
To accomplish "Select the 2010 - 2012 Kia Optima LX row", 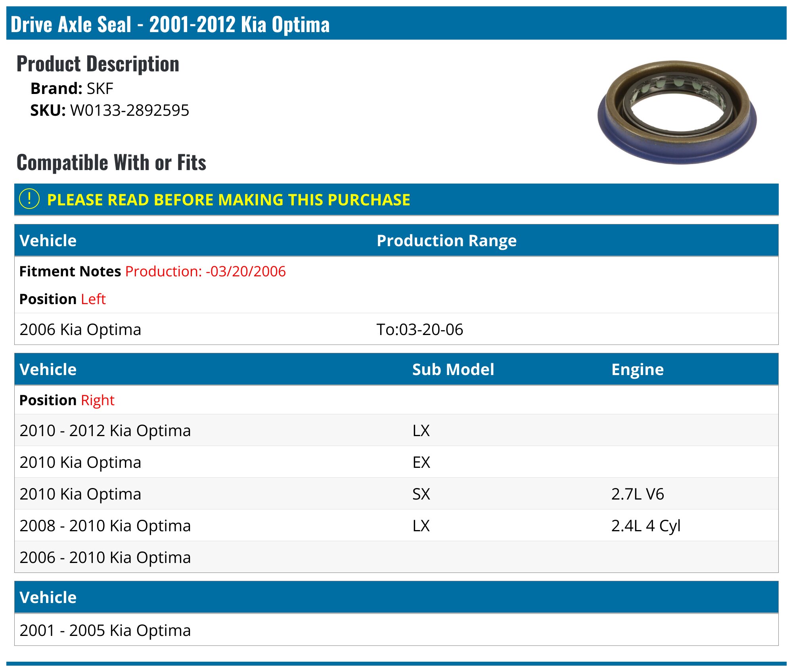I will pos(105,431).
